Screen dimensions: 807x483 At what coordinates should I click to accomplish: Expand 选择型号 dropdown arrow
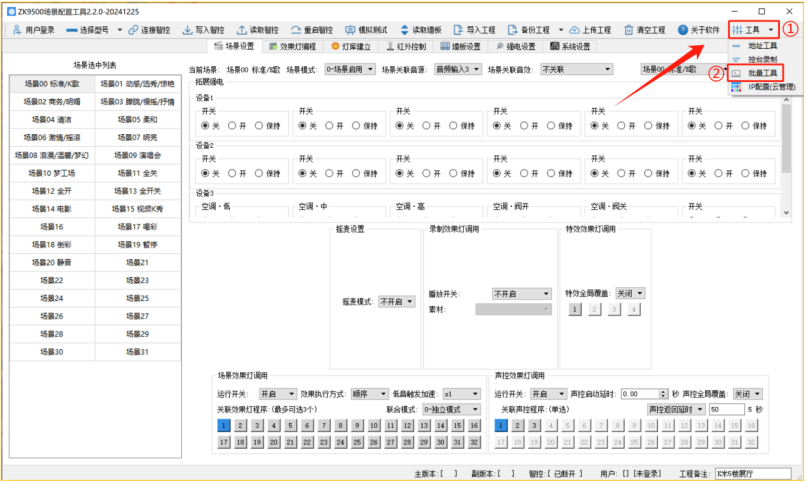click(120, 30)
